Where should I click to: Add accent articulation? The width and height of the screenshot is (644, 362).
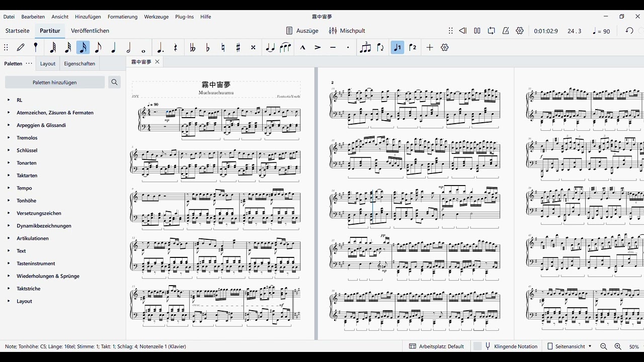coord(317,47)
